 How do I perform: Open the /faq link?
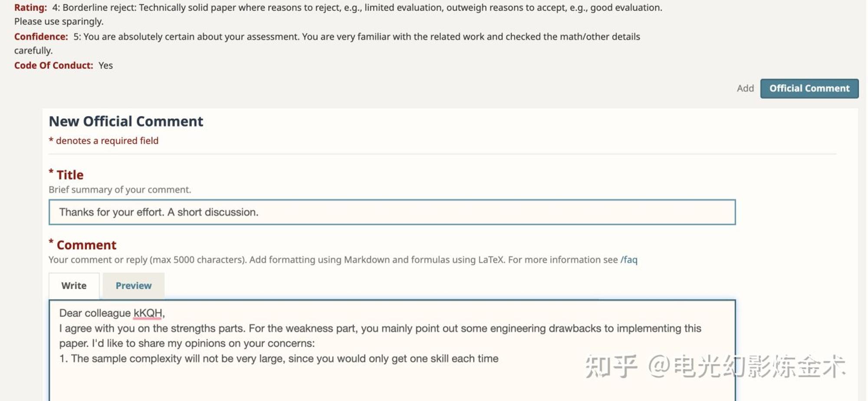629,260
